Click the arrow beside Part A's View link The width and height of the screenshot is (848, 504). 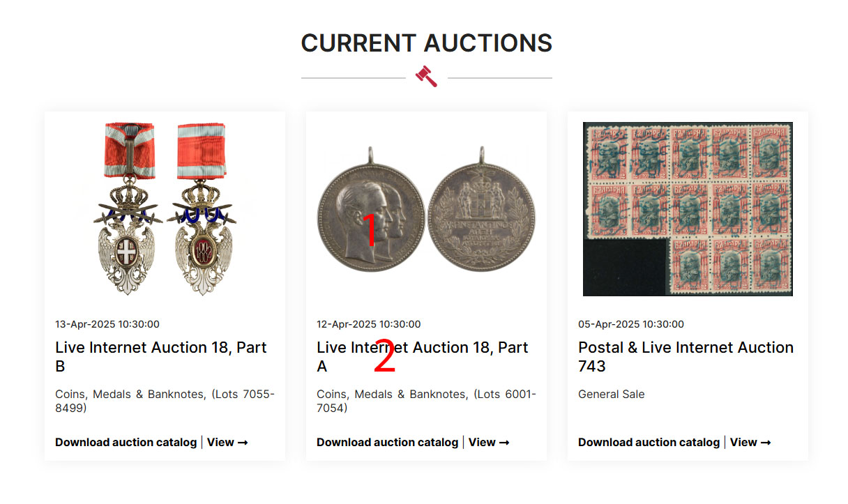click(504, 443)
